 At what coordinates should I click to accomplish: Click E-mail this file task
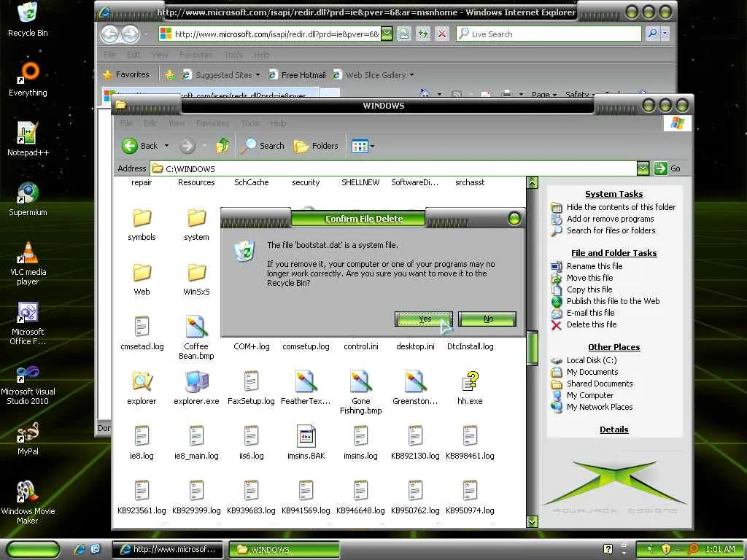[x=590, y=313]
